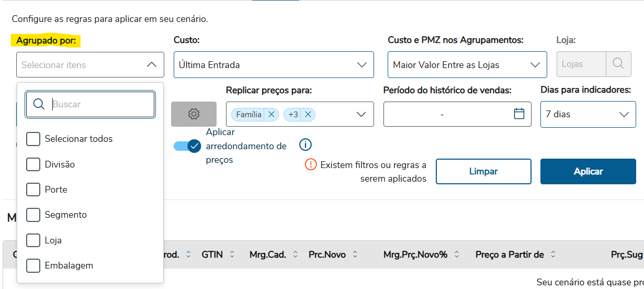
Task: Click the gear settings icon button
Action: tap(194, 114)
